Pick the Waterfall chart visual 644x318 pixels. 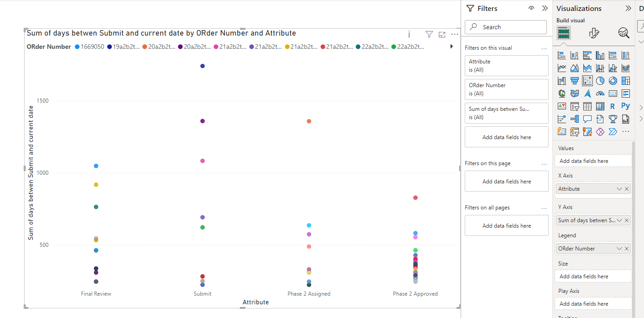pyautogui.click(x=562, y=81)
